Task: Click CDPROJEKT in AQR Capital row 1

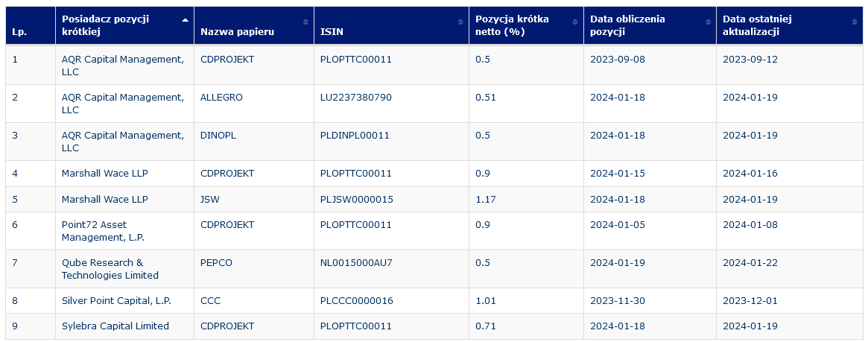Action: coord(227,59)
